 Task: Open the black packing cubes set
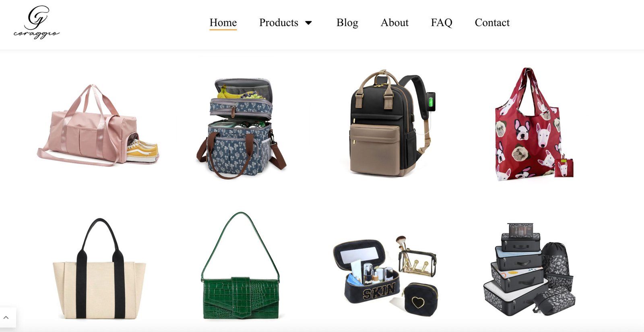[529, 269]
